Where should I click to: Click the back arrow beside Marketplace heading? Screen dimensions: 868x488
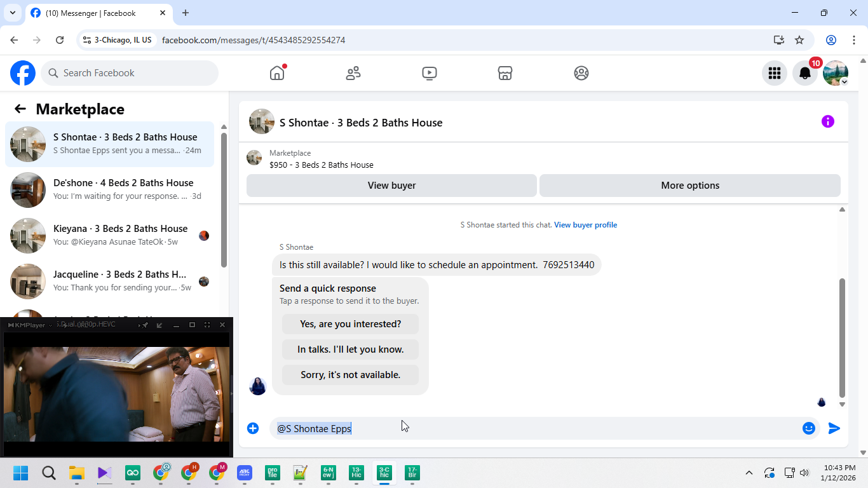(20, 109)
